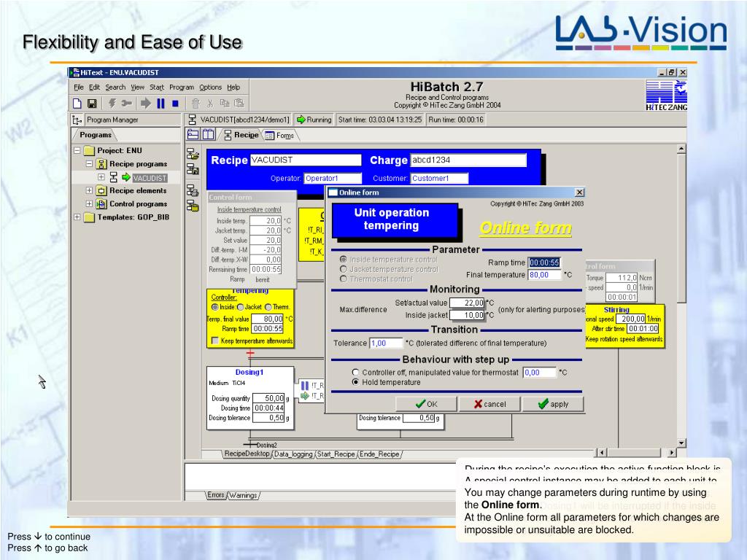The height and width of the screenshot is (560, 747).
Task: Switch to the Data_logging sheet tab
Action: point(294,454)
